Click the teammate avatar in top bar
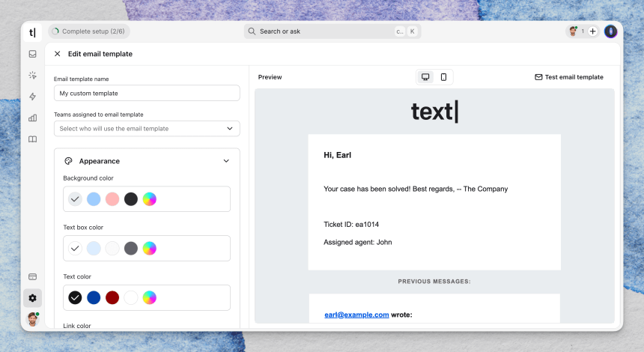Viewport: 644px width, 352px height. coord(574,31)
